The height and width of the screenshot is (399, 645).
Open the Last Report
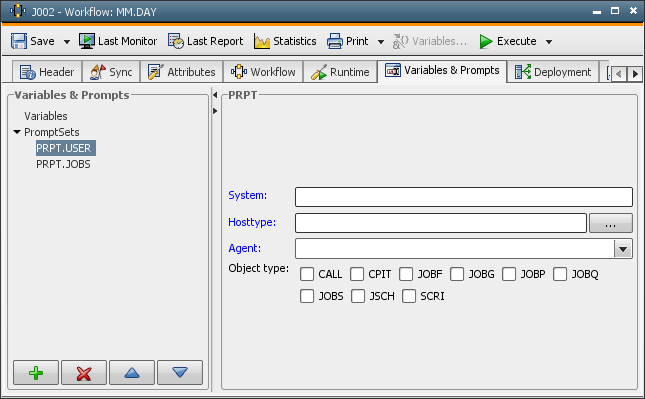pos(205,41)
